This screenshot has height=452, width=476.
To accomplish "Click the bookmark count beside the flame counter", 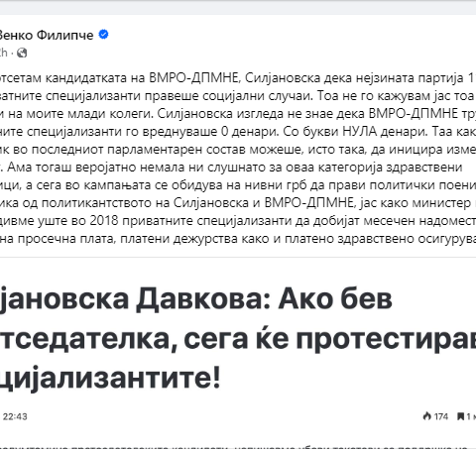I will (x=471, y=416).
